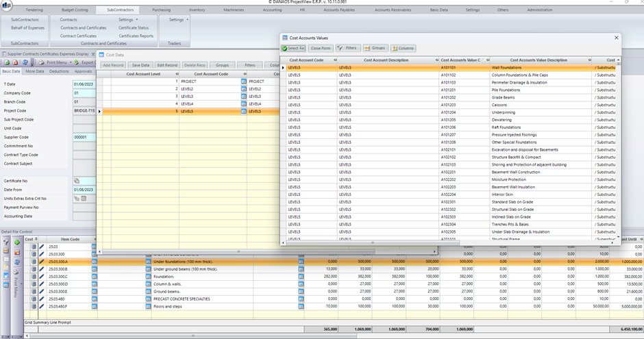644x339 pixels.
Task: Click the green plus add-row icon
Action: (17, 242)
